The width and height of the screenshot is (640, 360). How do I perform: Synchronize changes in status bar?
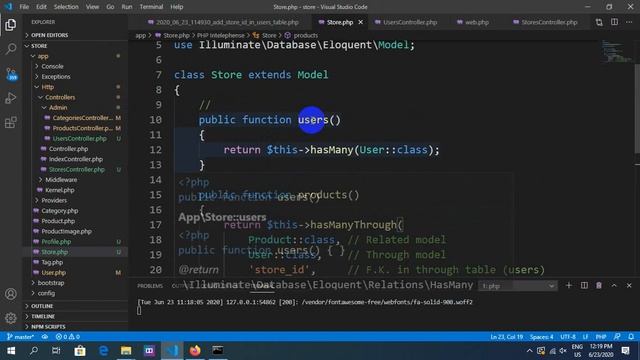click(x=45, y=337)
